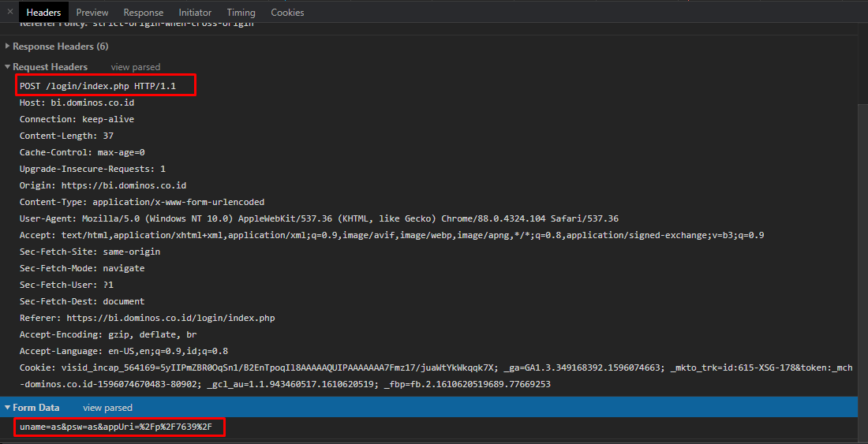Select the User-Agent header line

(x=319, y=218)
